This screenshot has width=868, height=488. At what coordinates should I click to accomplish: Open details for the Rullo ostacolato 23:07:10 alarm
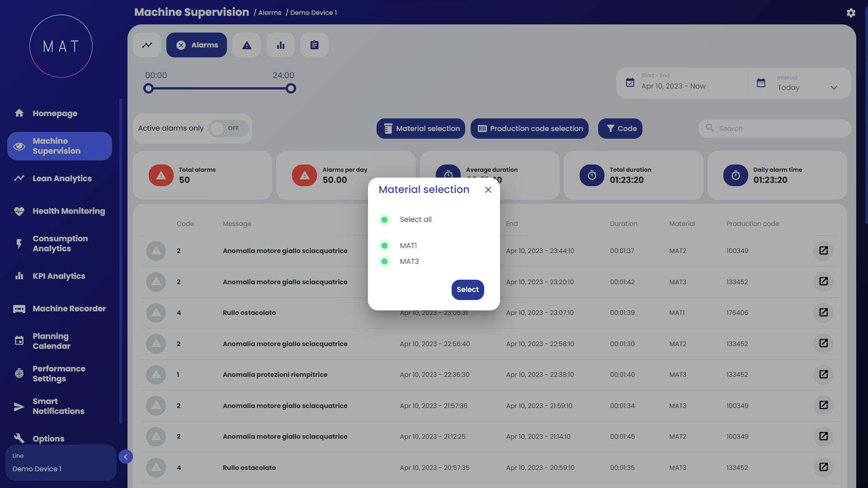823,313
